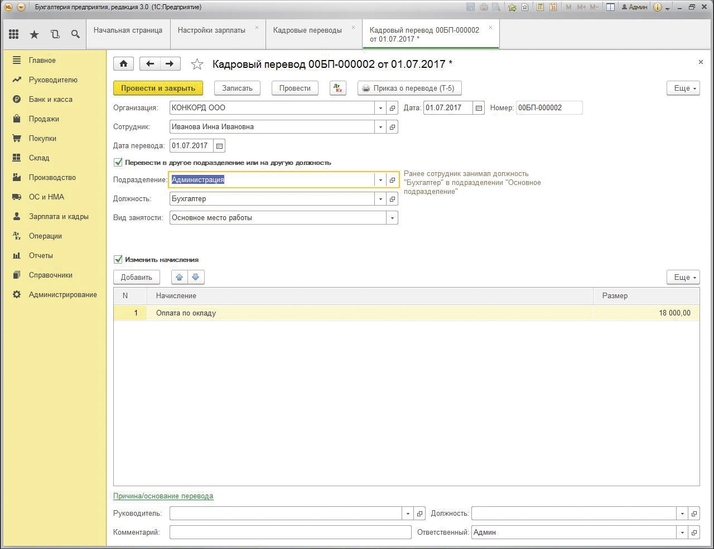714x549 pixels.
Task: Open the search magnifier in the top panel
Action: tap(75, 34)
